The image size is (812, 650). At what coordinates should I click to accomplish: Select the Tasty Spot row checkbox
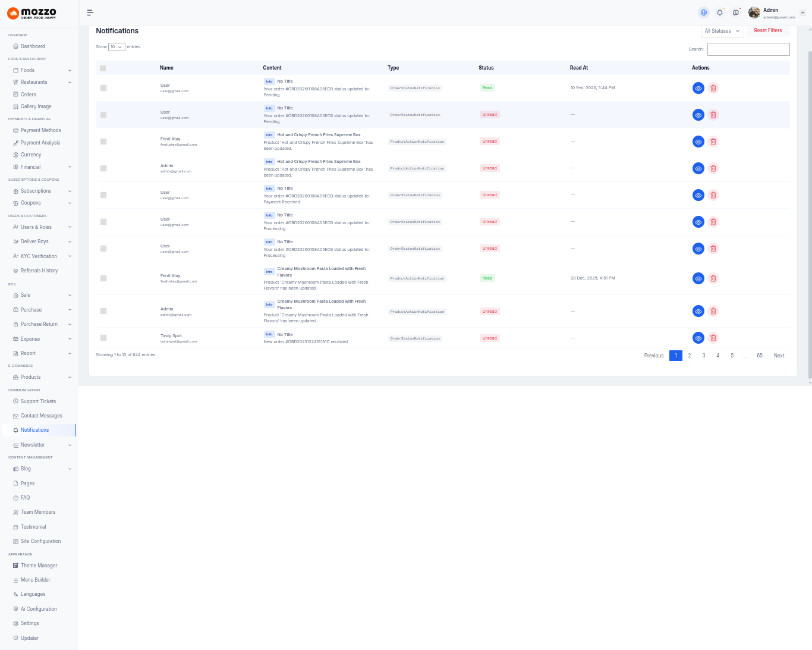[103, 338]
